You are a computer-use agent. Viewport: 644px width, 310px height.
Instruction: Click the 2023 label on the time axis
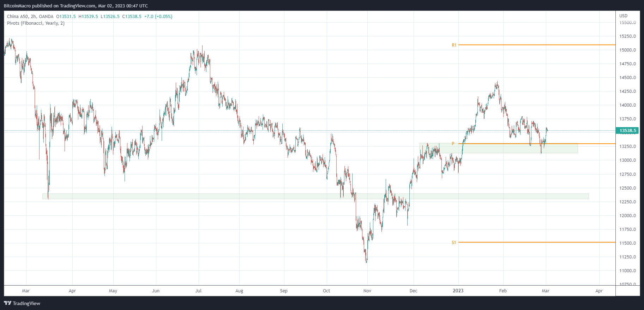tap(458, 291)
